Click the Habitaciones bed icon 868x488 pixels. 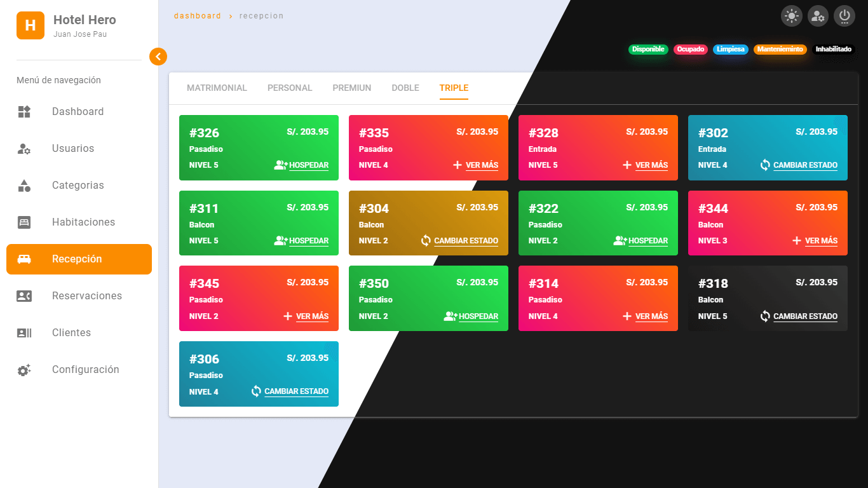tap(24, 222)
